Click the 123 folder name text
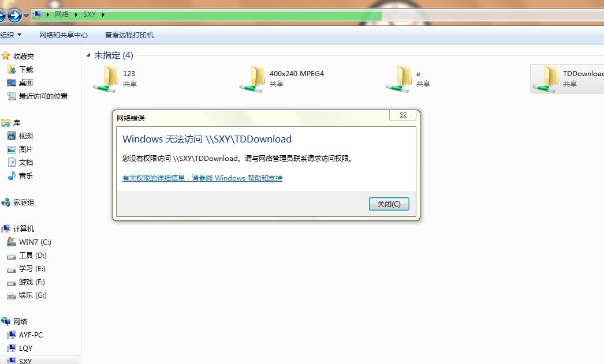 pyautogui.click(x=129, y=73)
